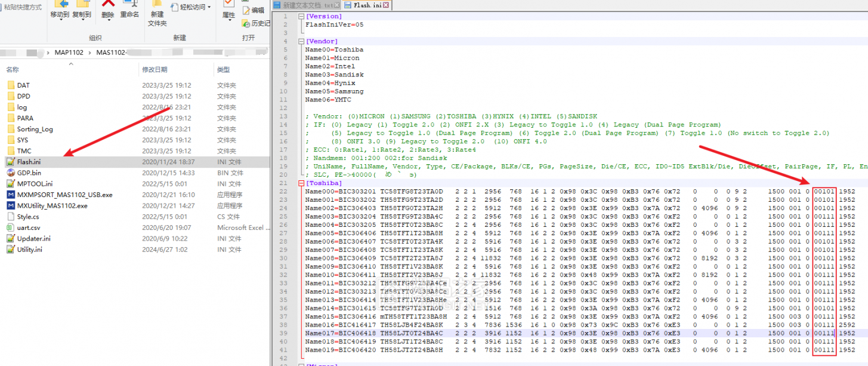Click the Flash.ini file icon
The width and height of the screenshot is (868, 366).
(11, 162)
